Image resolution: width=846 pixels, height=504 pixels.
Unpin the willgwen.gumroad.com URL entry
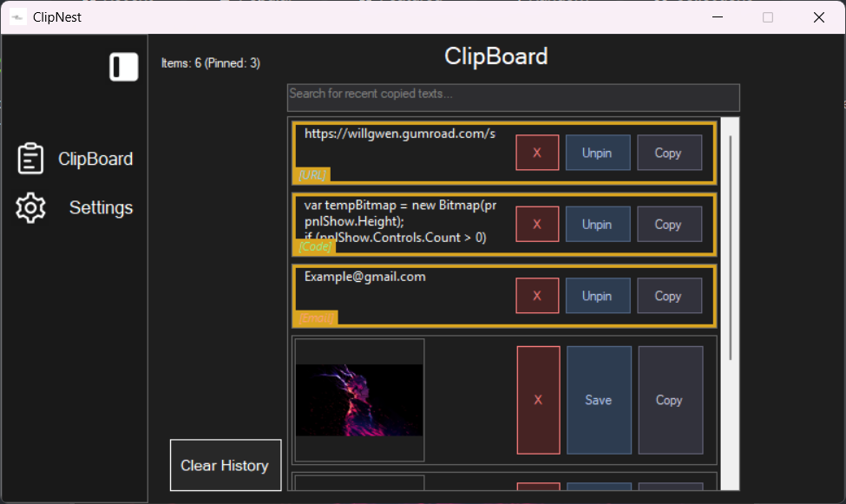pos(597,152)
